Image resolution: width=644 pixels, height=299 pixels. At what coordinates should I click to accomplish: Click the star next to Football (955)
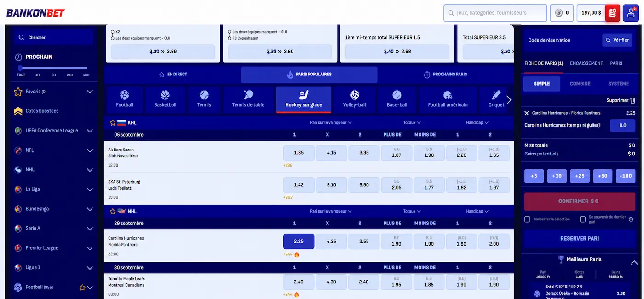[x=82, y=287]
